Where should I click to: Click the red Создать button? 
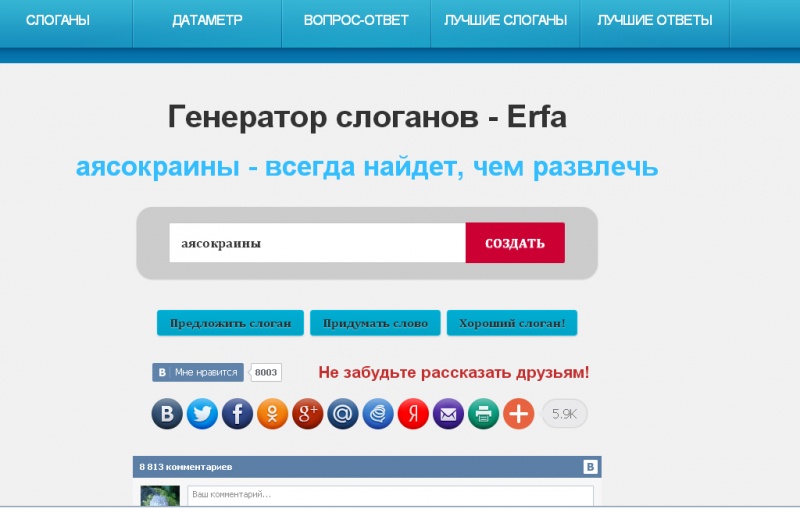pyautogui.click(x=515, y=243)
